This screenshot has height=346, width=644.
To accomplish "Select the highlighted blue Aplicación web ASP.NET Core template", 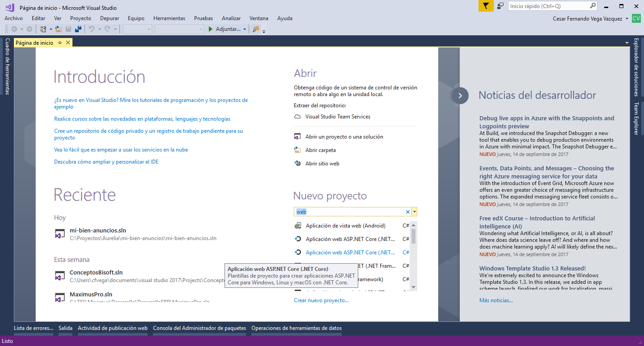I will [352, 253].
